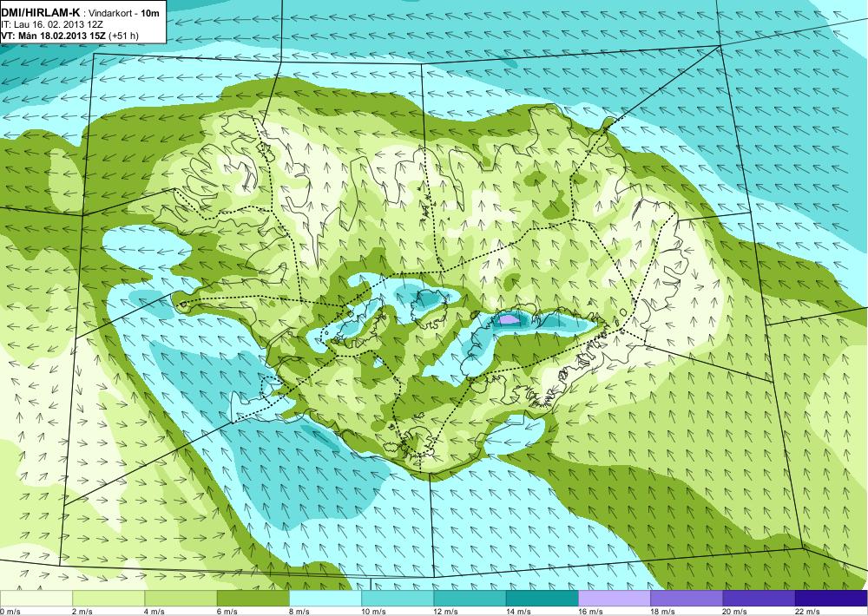Viewport: 868px width, 616px height.
Task: Click the IT: Lau 16. 02. 2013 12Z line
Action: coord(52,25)
